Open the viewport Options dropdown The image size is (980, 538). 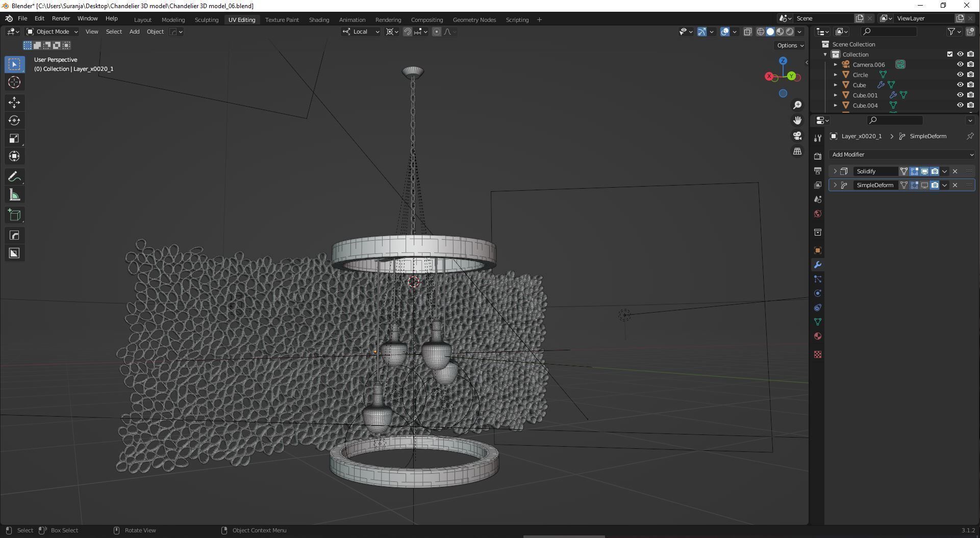pos(790,45)
